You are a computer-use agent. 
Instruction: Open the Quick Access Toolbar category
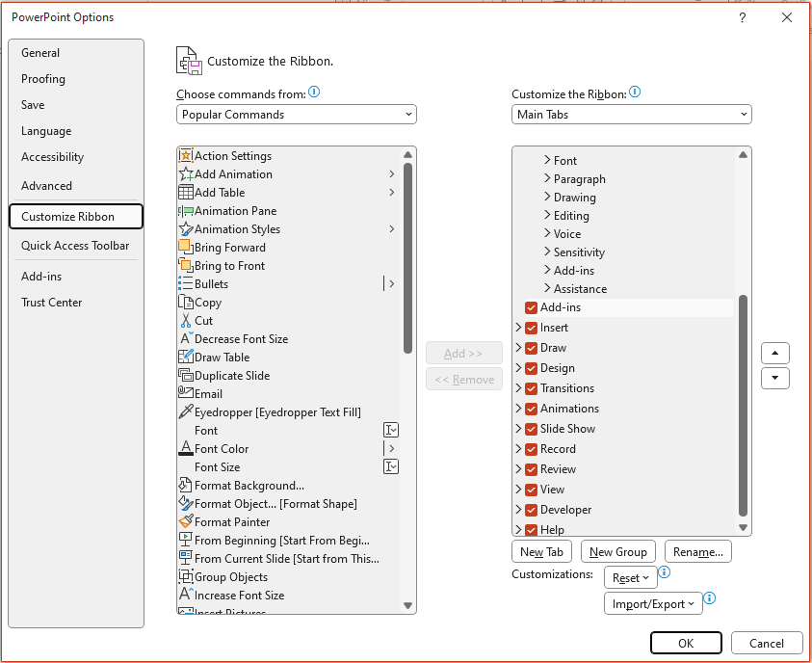click(75, 246)
